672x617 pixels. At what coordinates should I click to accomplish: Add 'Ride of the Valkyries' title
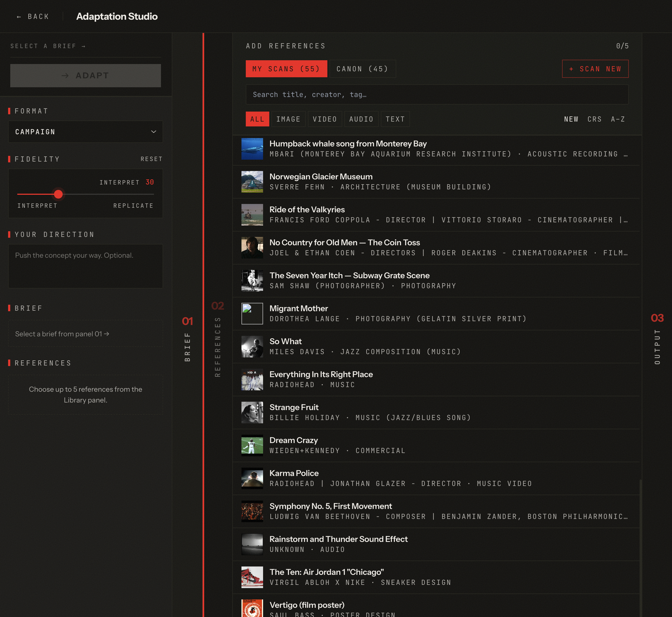click(x=307, y=210)
